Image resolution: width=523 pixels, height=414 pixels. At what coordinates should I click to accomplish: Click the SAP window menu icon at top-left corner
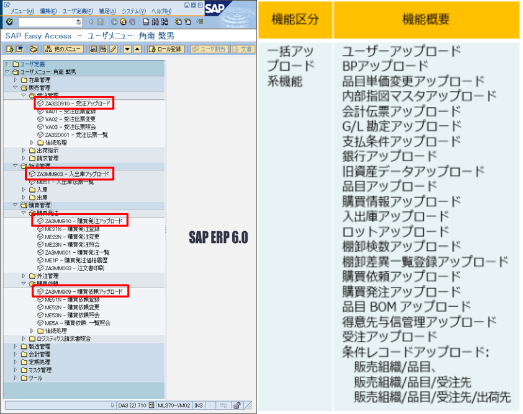7,5
